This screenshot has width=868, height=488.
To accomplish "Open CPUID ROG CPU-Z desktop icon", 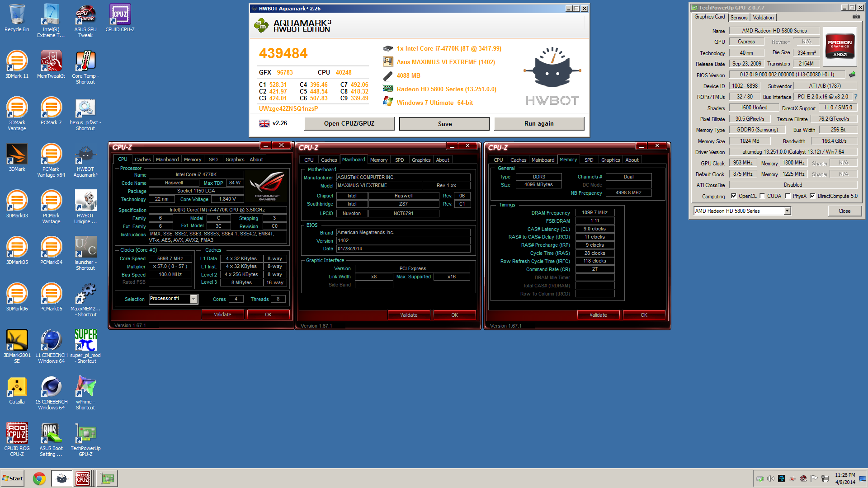I will point(17,440).
